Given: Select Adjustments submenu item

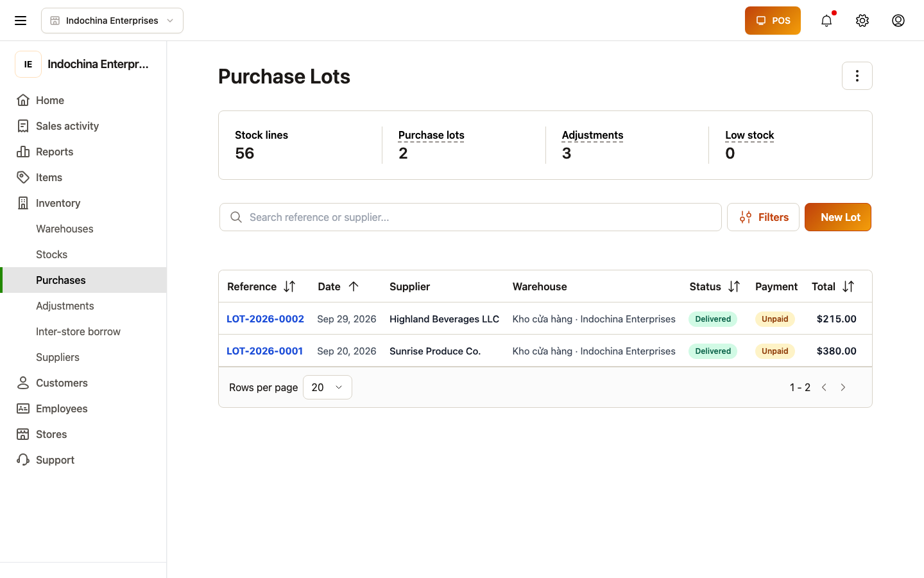Looking at the screenshot, I should click(x=83, y=306).
